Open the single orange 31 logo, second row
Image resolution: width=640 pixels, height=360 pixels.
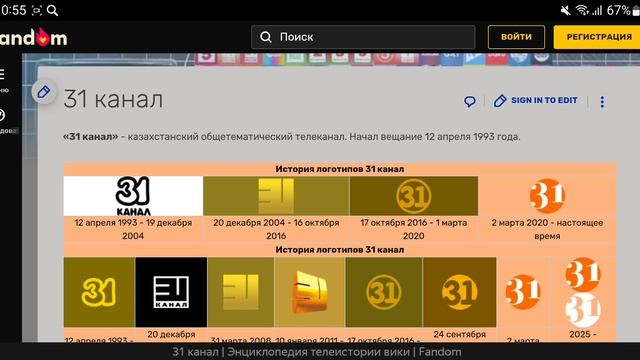click(x=523, y=292)
